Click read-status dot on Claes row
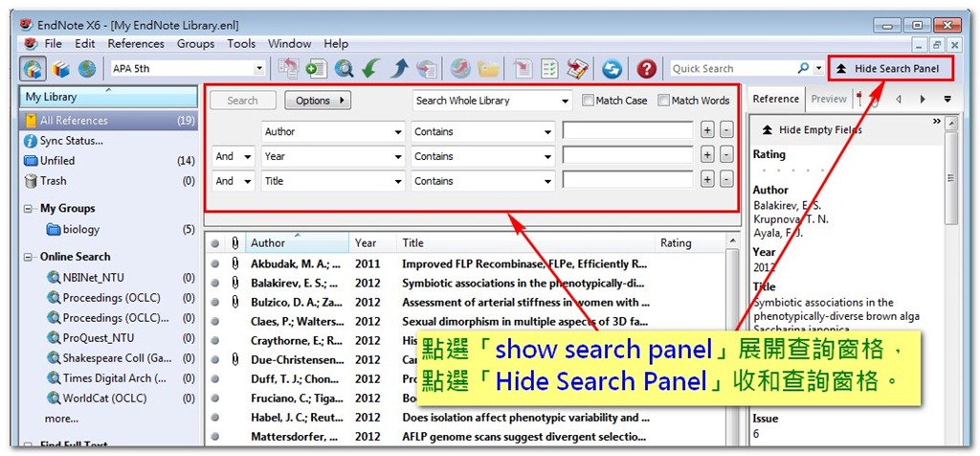 click(x=215, y=322)
